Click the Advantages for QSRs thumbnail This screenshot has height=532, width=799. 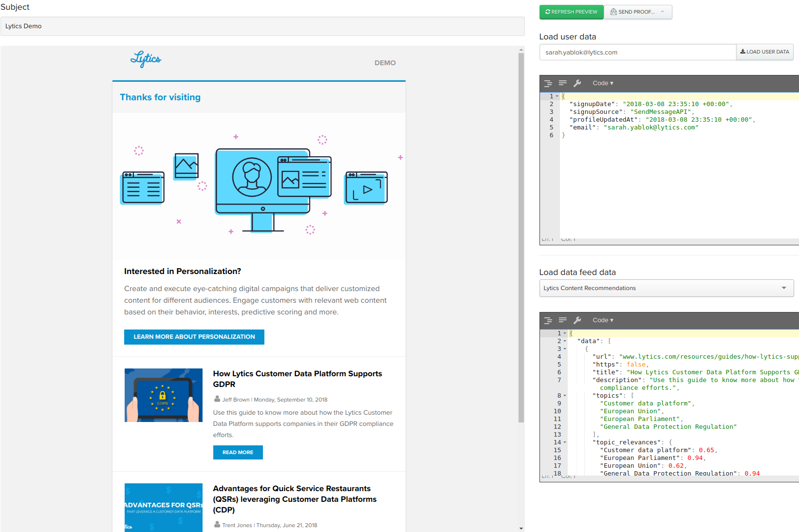coord(164,508)
